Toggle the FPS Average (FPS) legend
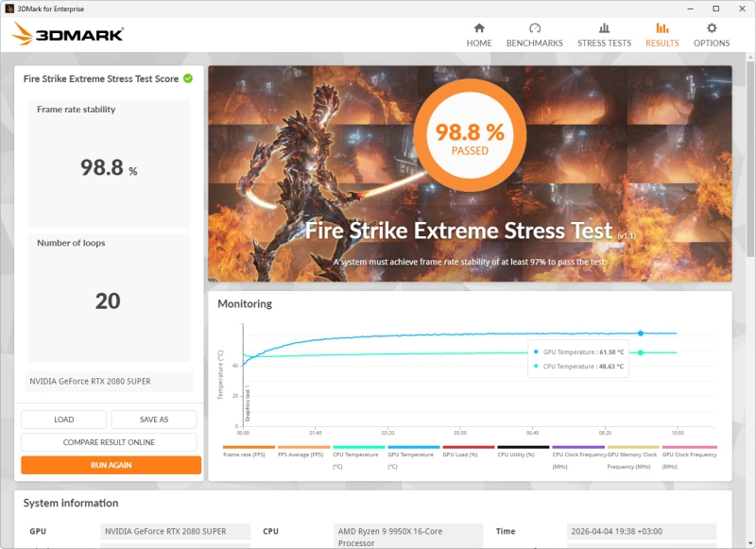The height and width of the screenshot is (549, 756). [x=303, y=452]
